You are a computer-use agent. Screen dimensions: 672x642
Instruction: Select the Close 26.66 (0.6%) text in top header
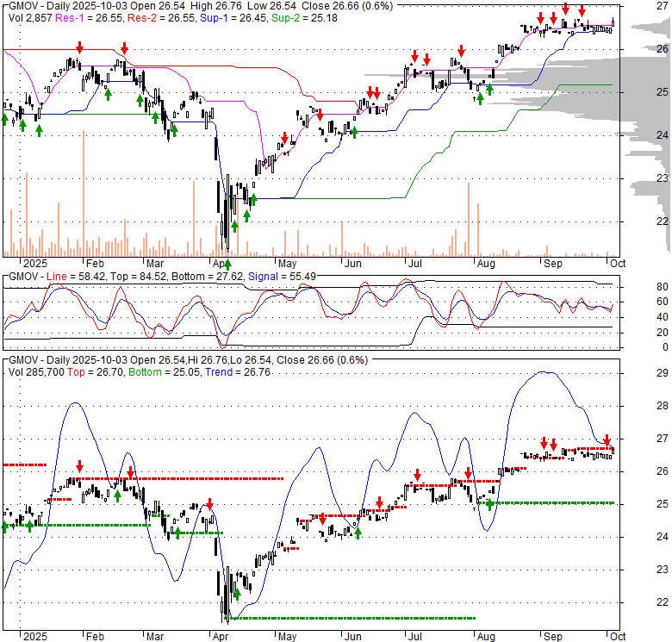pos(346,6)
